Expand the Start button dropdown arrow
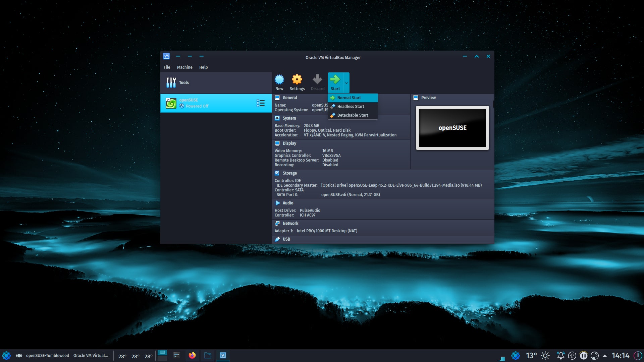Viewport: 644px width, 362px height. (346, 83)
